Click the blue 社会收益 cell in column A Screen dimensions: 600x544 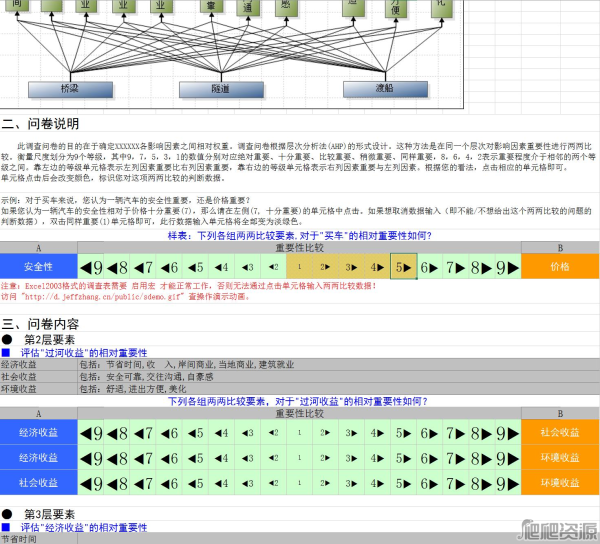[38, 482]
